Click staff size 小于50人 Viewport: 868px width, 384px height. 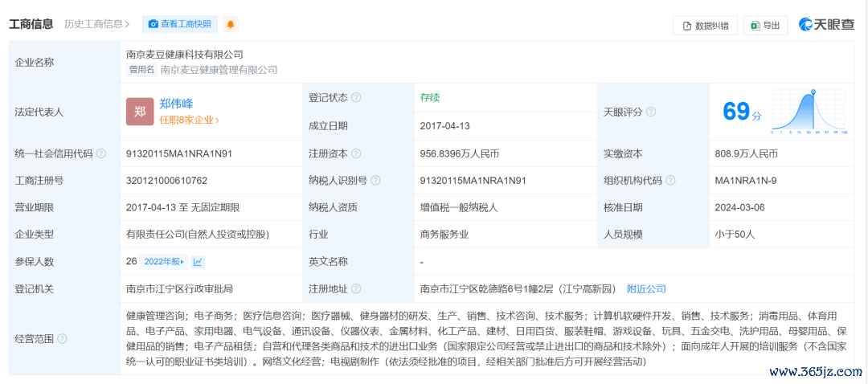735,235
